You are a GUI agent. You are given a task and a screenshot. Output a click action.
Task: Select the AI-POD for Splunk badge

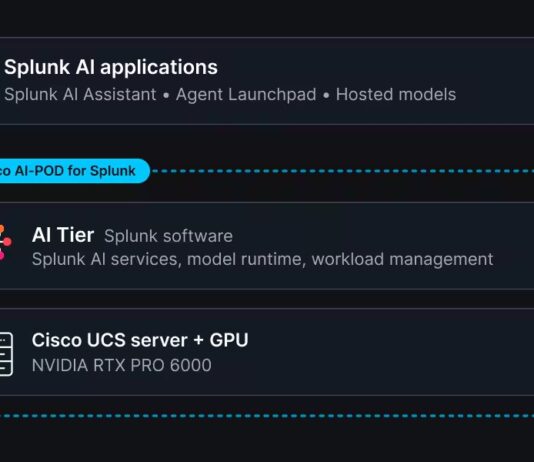[74, 171]
